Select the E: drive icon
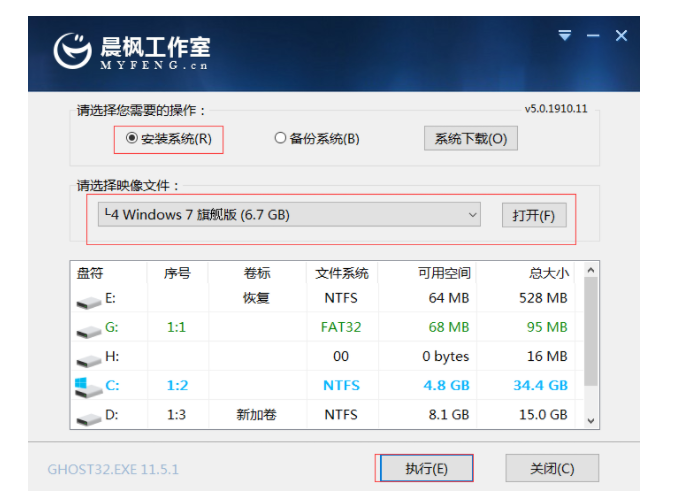681x496 pixels. point(89,302)
